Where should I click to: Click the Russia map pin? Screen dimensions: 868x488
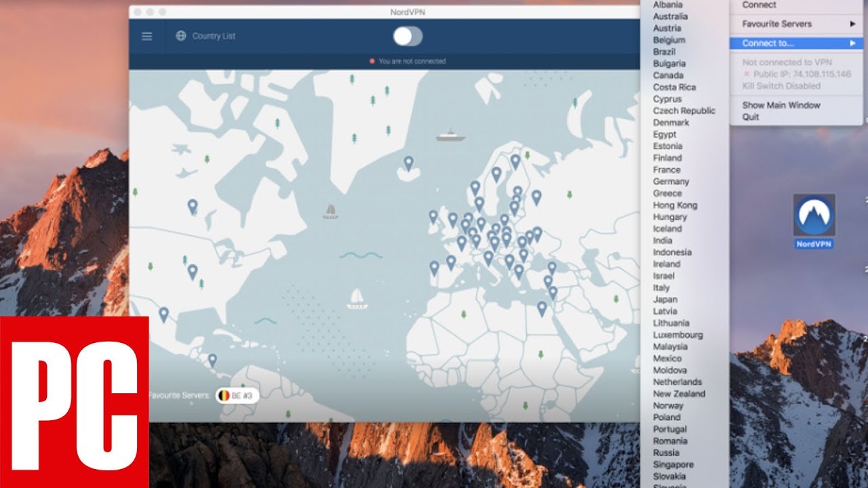coord(536,198)
